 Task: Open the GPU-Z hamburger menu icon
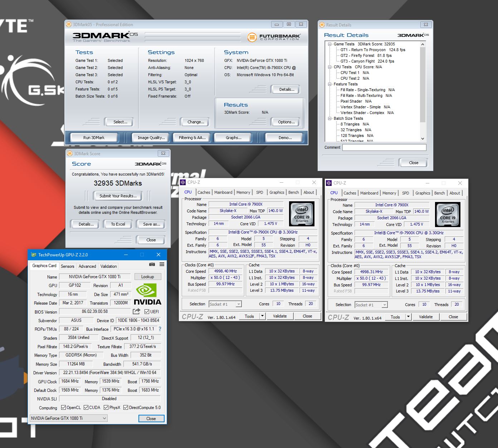(162, 264)
